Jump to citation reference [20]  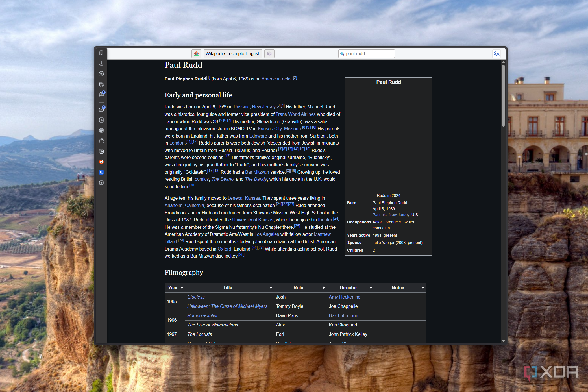coord(192,185)
